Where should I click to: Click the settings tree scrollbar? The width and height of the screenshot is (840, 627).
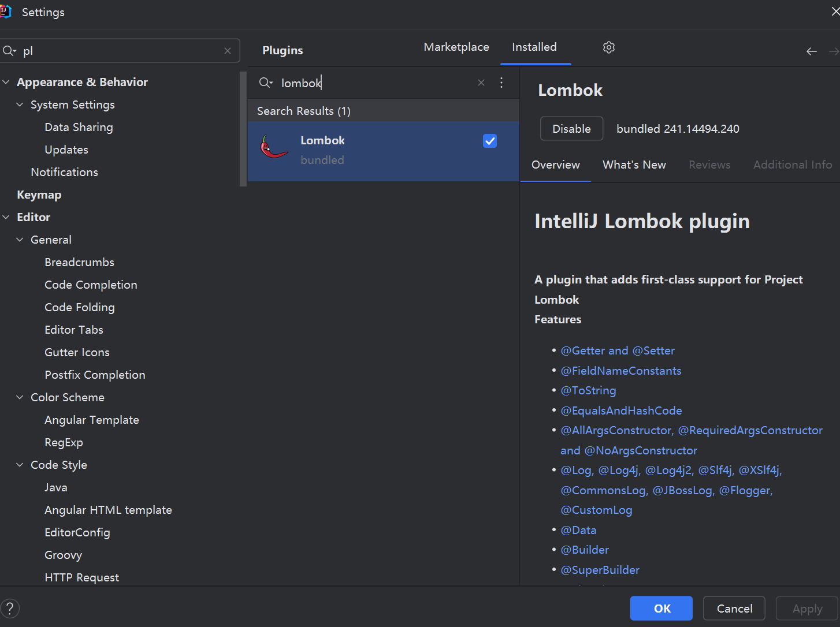point(243,129)
